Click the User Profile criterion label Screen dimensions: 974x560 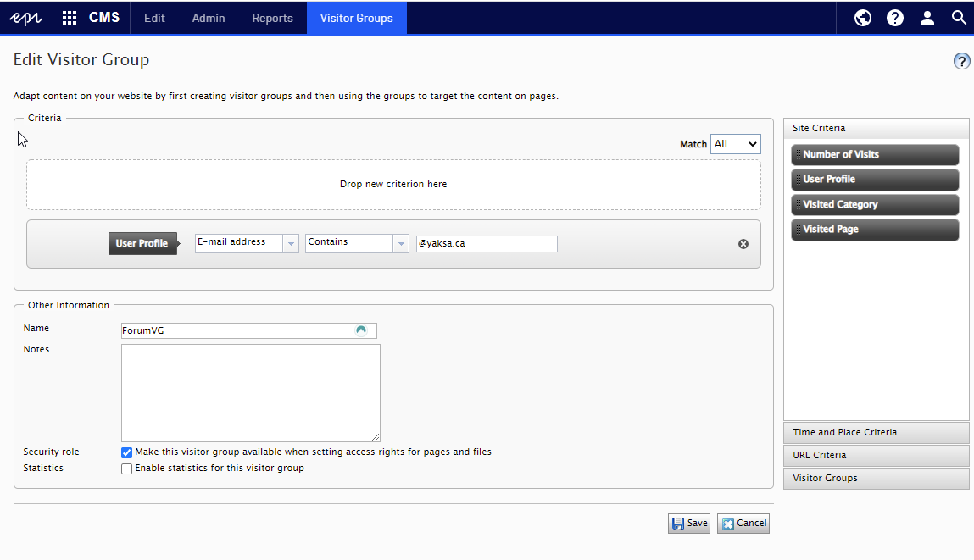click(142, 243)
